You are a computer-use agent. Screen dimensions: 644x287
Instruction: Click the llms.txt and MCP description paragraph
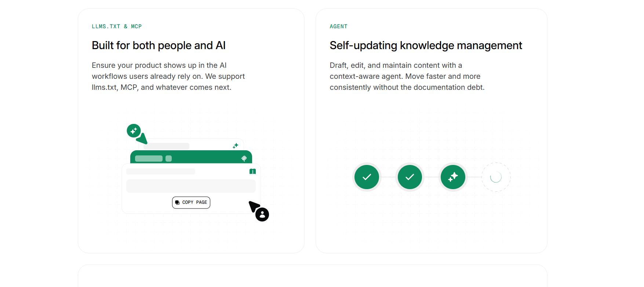(168, 76)
